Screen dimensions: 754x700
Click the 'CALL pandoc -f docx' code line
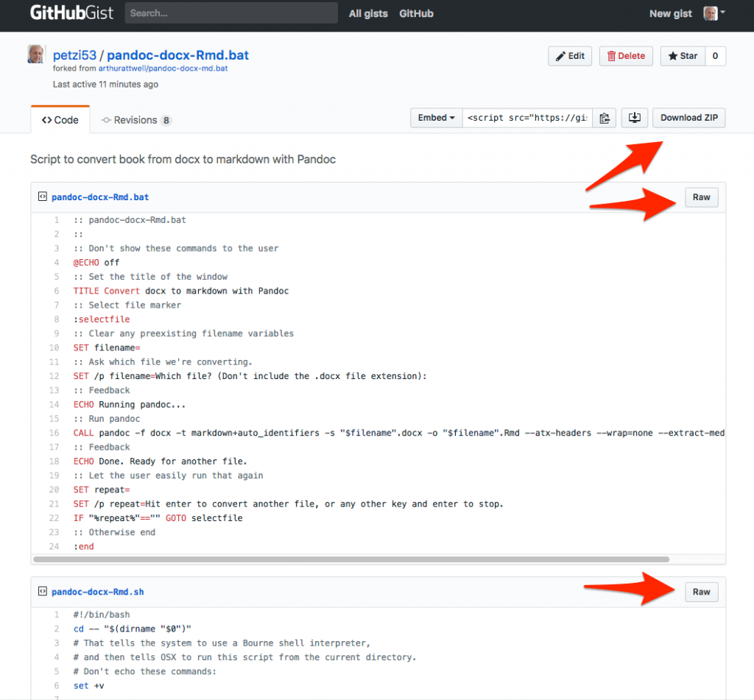[398, 433]
